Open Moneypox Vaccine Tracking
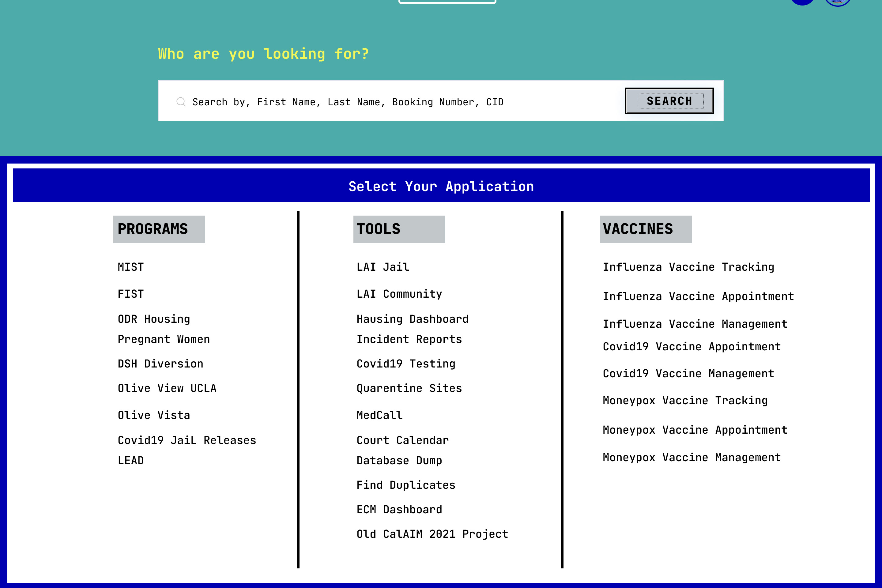The image size is (882, 588). pyautogui.click(x=685, y=401)
